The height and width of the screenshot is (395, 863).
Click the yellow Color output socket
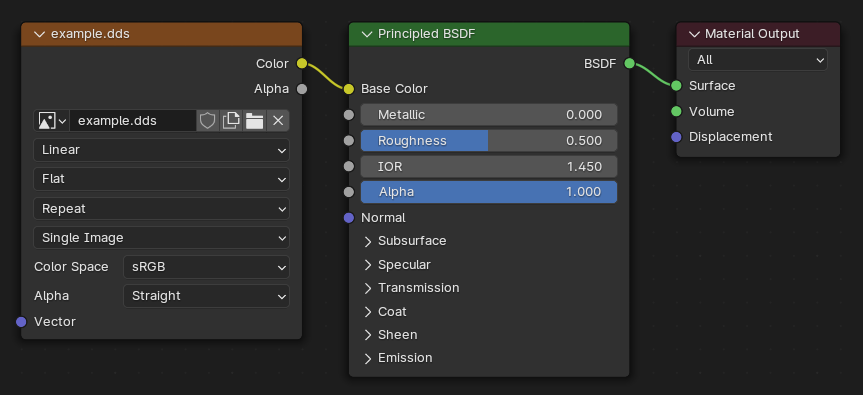(x=302, y=63)
